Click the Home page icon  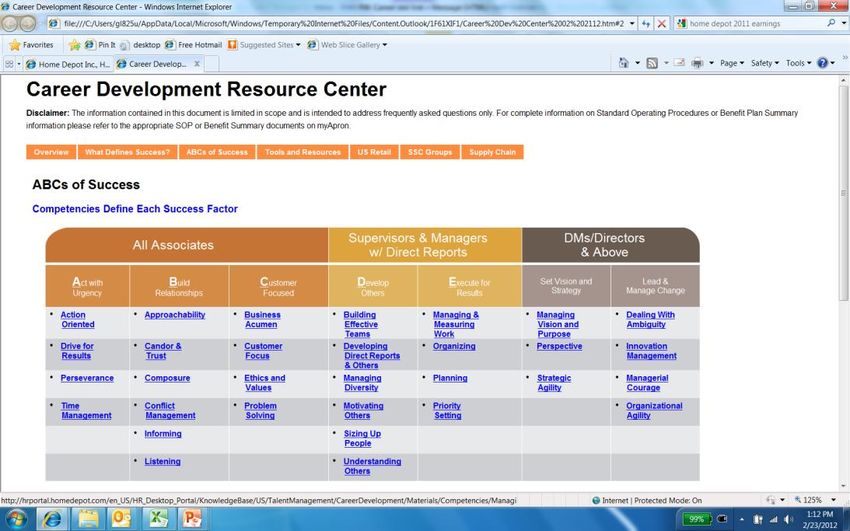[x=624, y=63]
